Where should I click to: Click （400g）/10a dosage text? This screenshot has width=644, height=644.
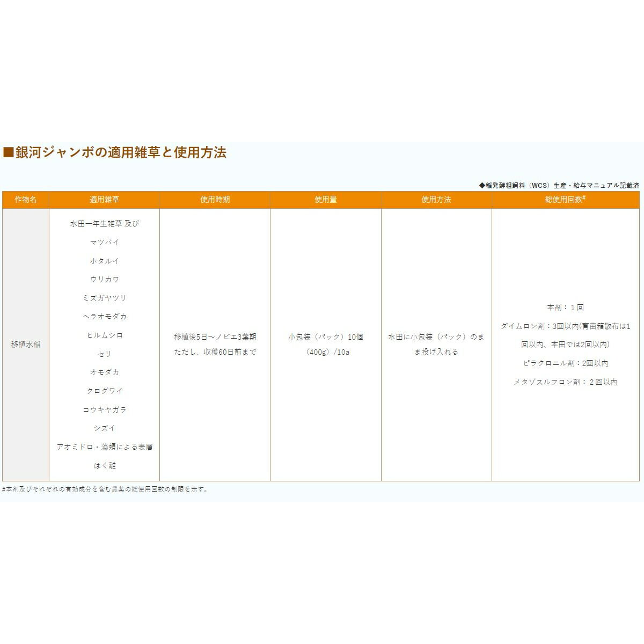(x=326, y=352)
